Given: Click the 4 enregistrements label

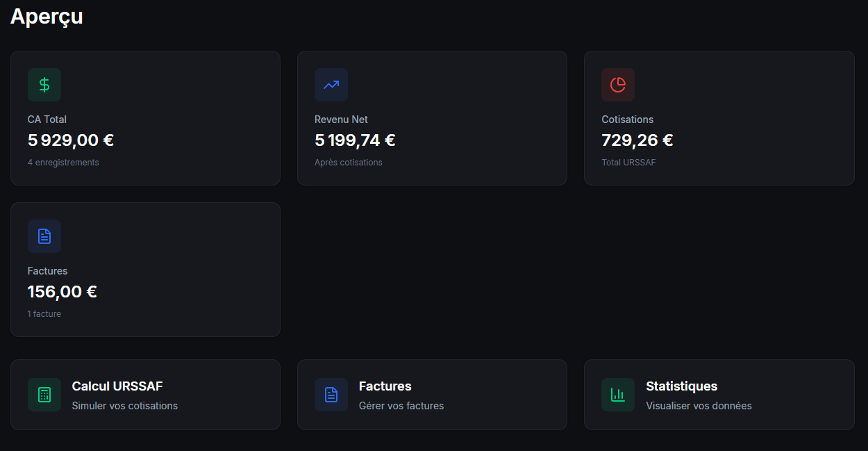Looking at the screenshot, I should pos(63,162).
